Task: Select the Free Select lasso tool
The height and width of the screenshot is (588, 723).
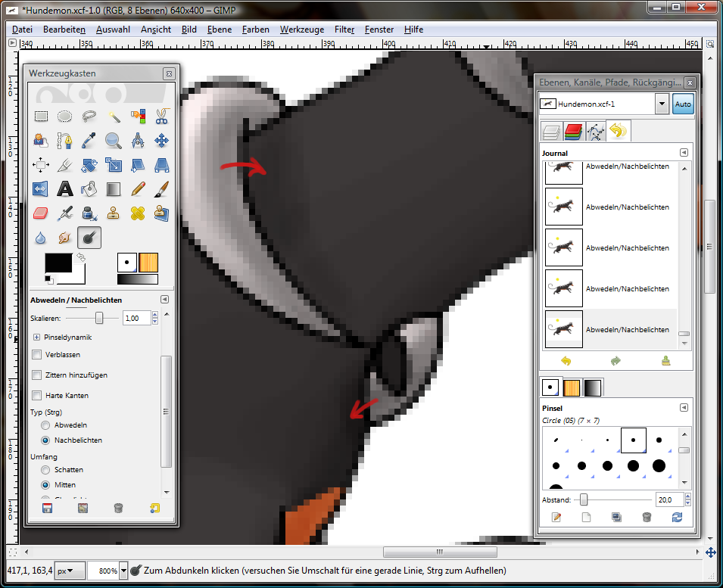Action: coord(89,116)
